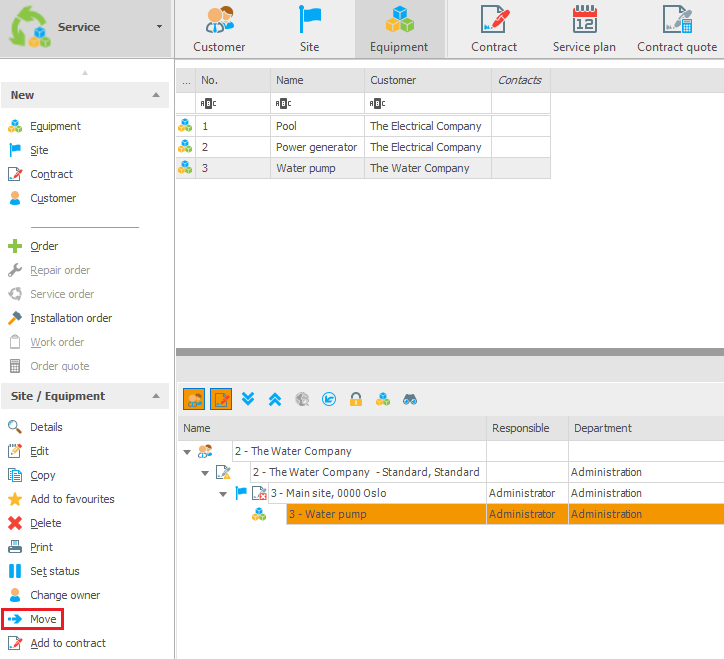Viewport: 724px width, 659px height.
Task: Click the grey globe icon in tree toolbar
Action: (x=302, y=399)
